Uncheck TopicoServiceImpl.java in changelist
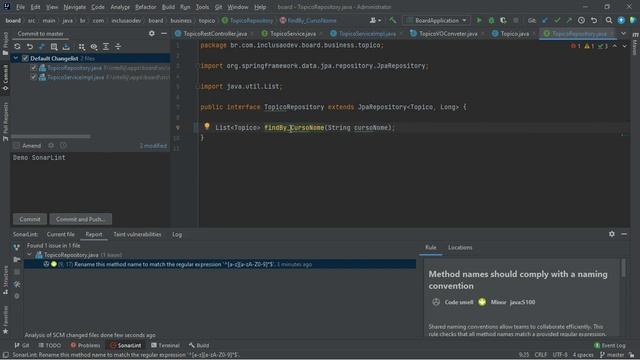Image resolution: width=640 pixels, height=360 pixels. click(x=34, y=77)
